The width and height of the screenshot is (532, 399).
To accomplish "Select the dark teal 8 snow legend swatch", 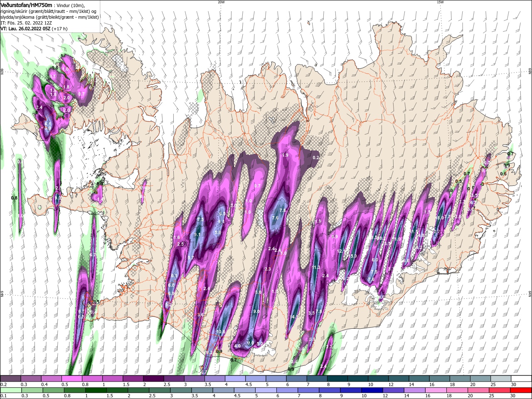I will click(x=337, y=378).
